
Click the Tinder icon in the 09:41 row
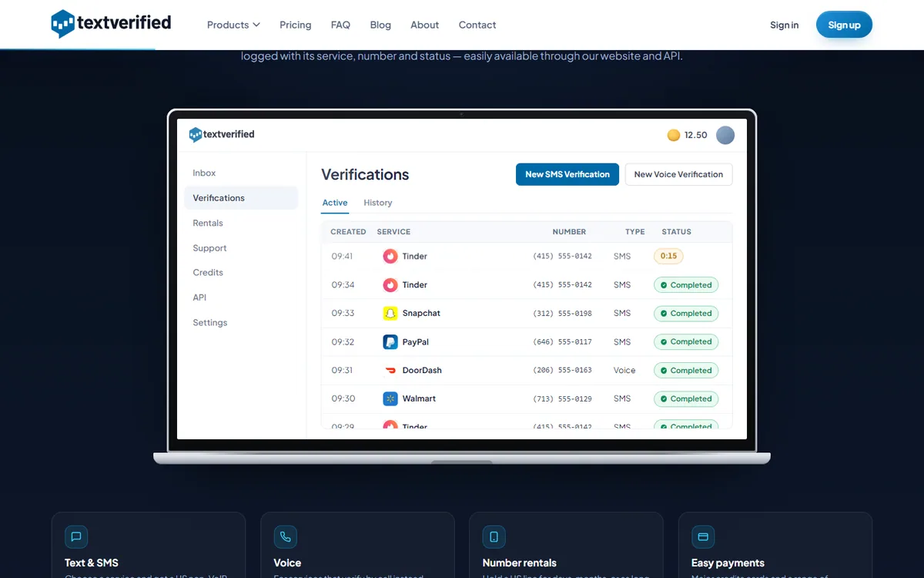390,256
